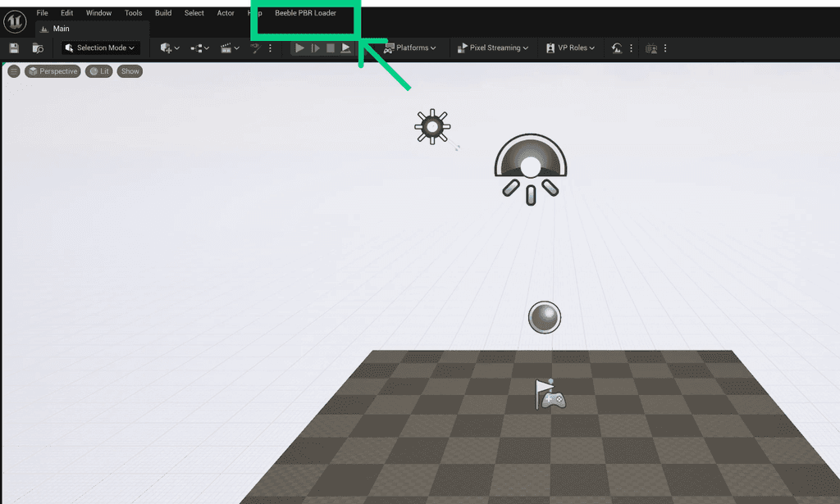Screen dimensions: 840x504
Task: Click the viewport hamburger menu icon
Action: (13, 70)
